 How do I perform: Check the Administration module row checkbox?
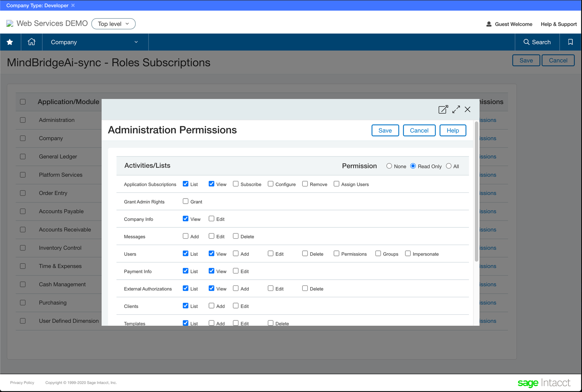point(23,120)
